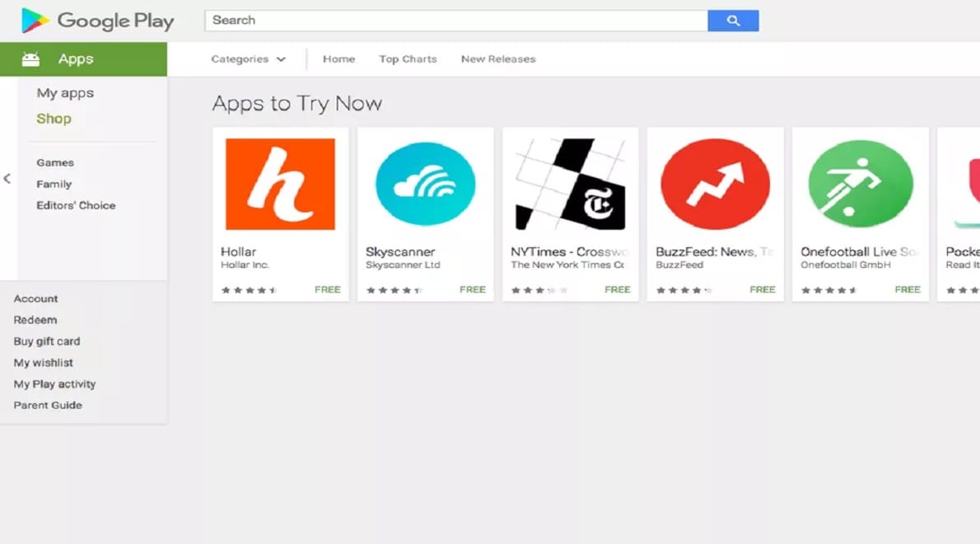Click FREE on the BuzzFeed card

[x=763, y=289]
